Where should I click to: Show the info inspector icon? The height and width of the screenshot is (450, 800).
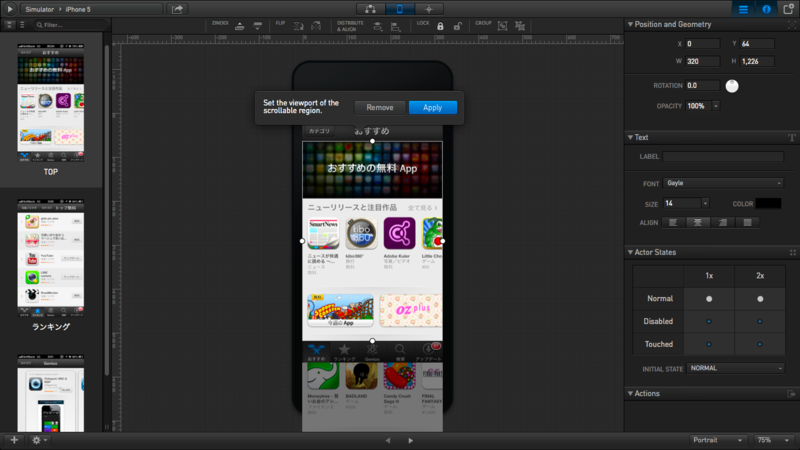tap(766, 9)
